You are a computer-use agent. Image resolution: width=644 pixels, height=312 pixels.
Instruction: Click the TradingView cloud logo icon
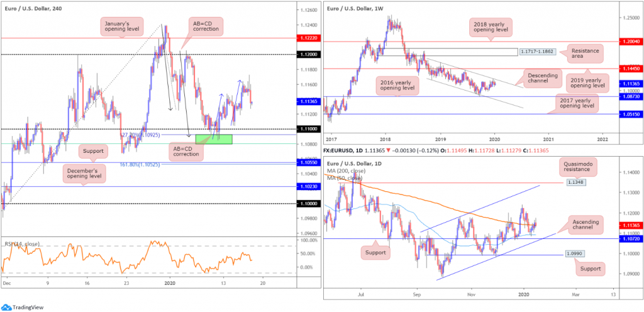(6, 307)
